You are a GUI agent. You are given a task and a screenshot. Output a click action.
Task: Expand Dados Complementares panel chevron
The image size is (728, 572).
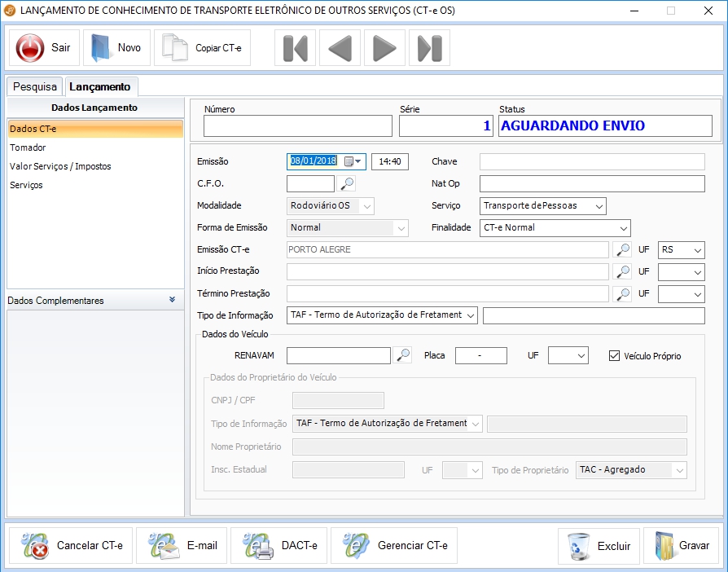tap(173, 300)
